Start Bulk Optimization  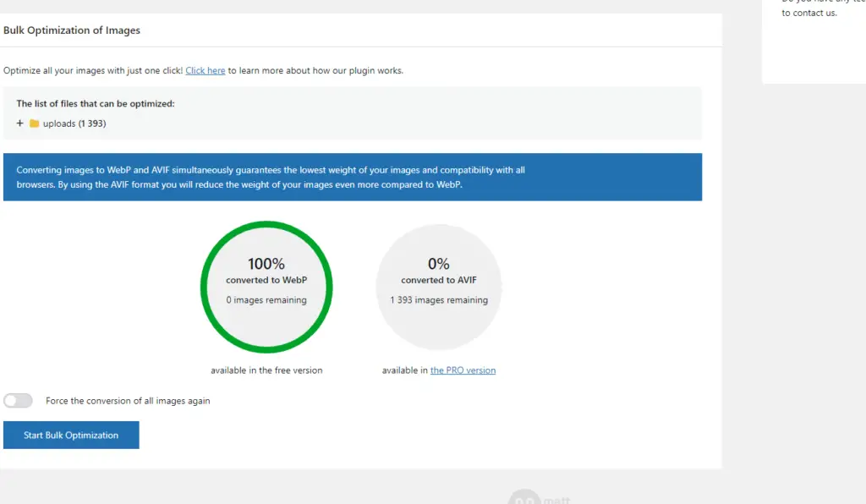click(71, 435)
